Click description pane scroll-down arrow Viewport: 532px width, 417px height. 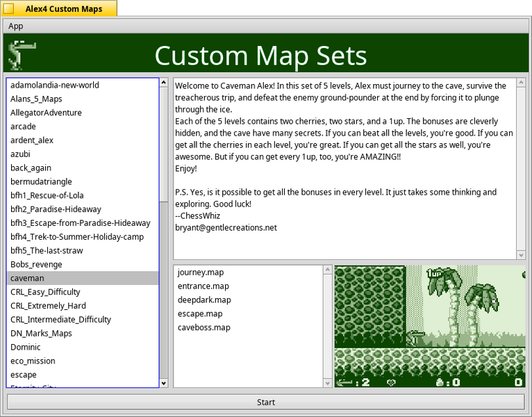coord(521,255)
